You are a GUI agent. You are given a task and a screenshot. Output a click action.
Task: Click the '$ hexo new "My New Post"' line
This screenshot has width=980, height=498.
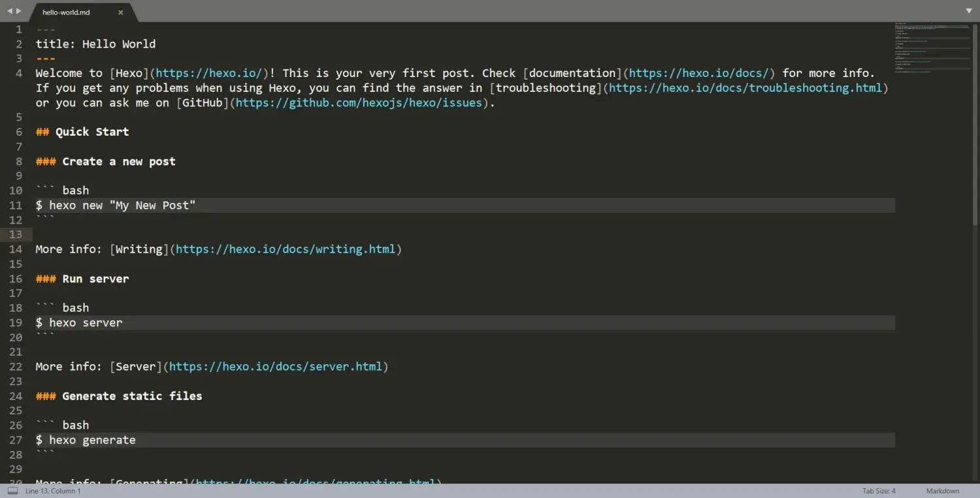click(x=116, y=206)
